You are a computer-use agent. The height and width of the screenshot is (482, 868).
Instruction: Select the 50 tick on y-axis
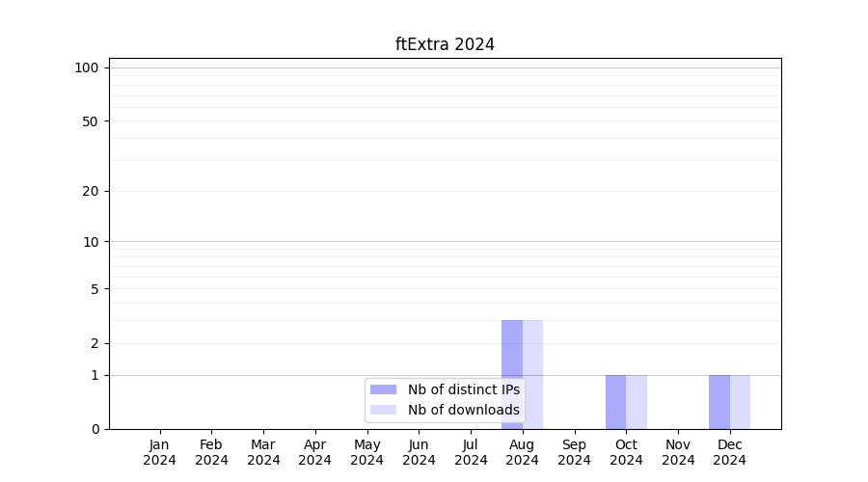(91, 121)
